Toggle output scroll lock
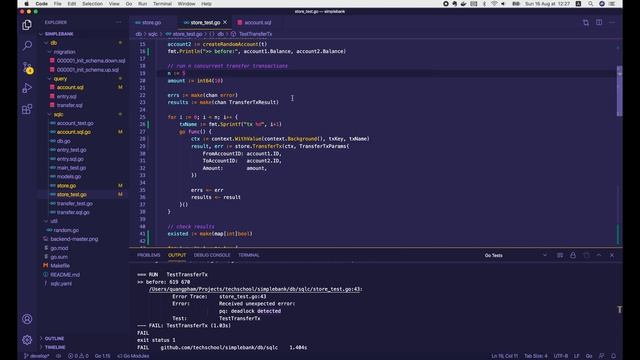 [x=573, y=255]
